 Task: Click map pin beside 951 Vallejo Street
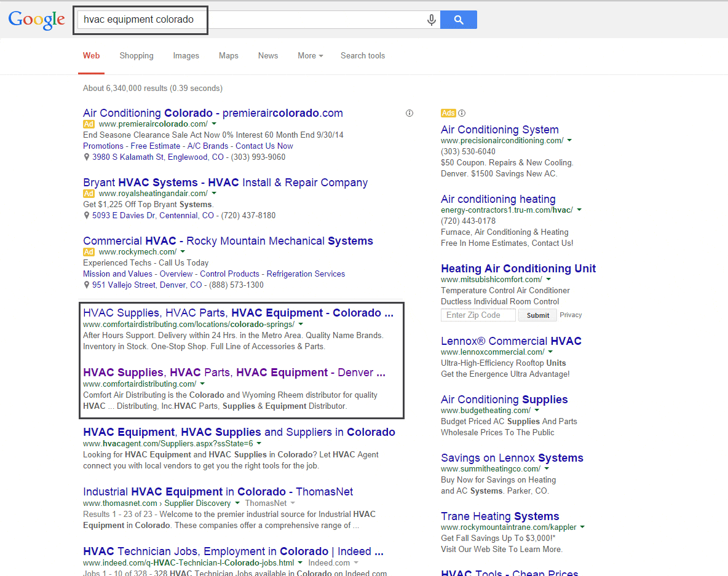86,285
